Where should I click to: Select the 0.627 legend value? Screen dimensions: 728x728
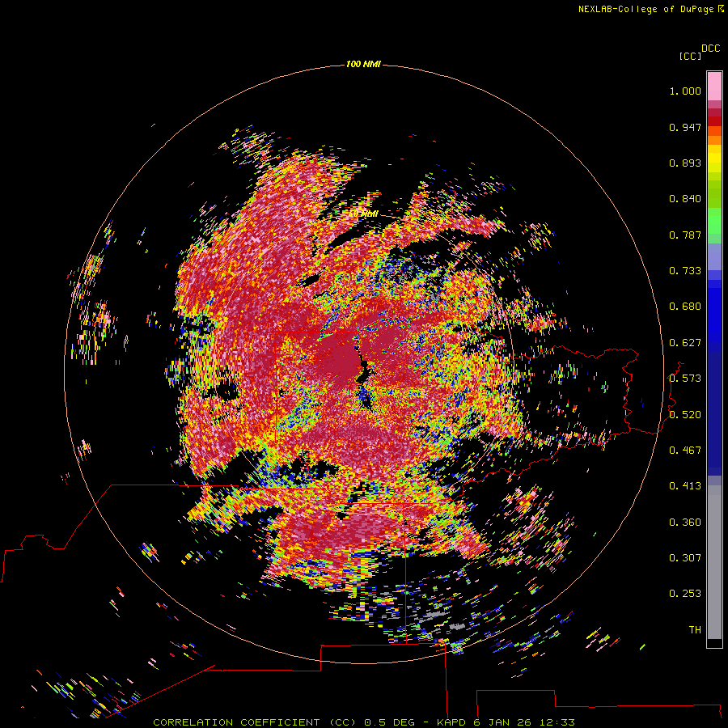685,343
